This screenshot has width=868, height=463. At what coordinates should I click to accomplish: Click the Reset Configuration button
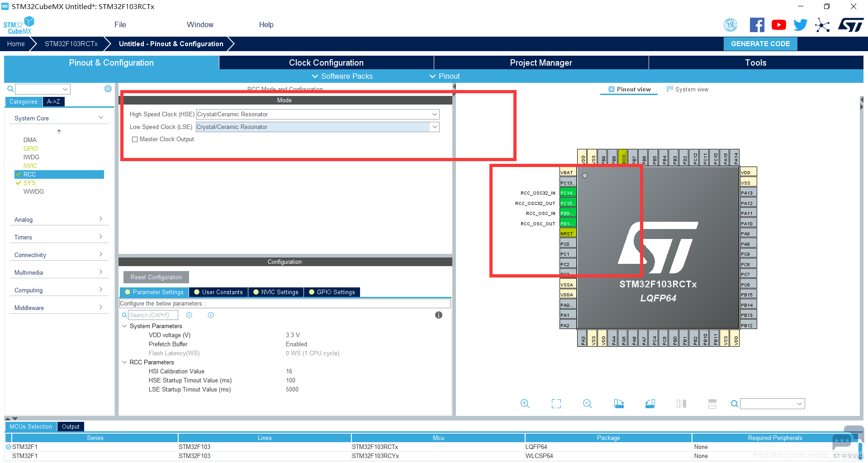tap(156, 277)
